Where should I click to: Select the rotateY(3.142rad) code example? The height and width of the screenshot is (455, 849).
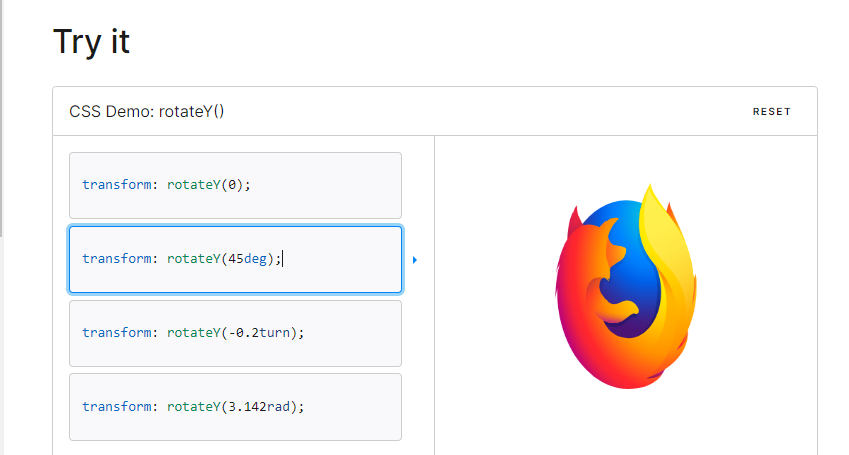tap(235, 407)
